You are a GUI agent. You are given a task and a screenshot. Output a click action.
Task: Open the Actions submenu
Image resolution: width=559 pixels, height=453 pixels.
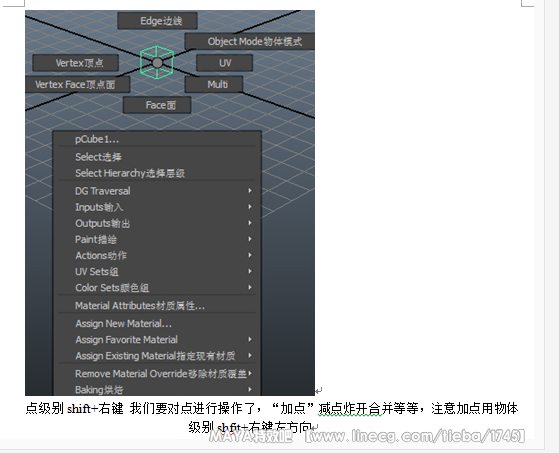157,255
